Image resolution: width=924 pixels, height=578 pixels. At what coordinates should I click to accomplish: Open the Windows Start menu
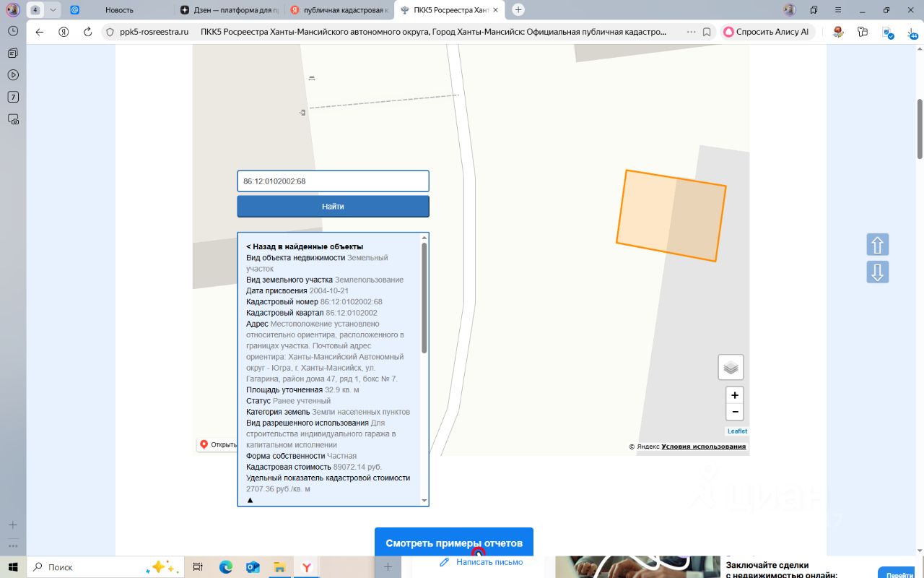pos(13,567)
